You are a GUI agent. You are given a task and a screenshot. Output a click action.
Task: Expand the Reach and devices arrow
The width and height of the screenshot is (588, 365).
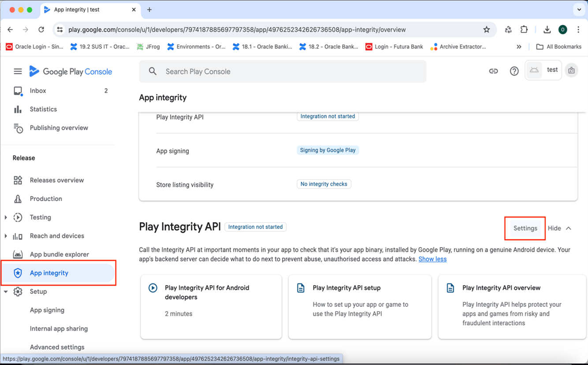pos(6,236)
